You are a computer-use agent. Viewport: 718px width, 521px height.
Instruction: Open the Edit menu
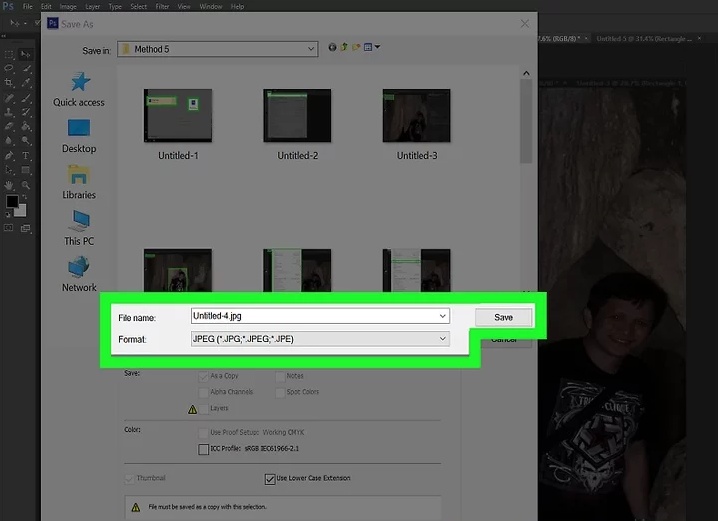coord(46,6)
